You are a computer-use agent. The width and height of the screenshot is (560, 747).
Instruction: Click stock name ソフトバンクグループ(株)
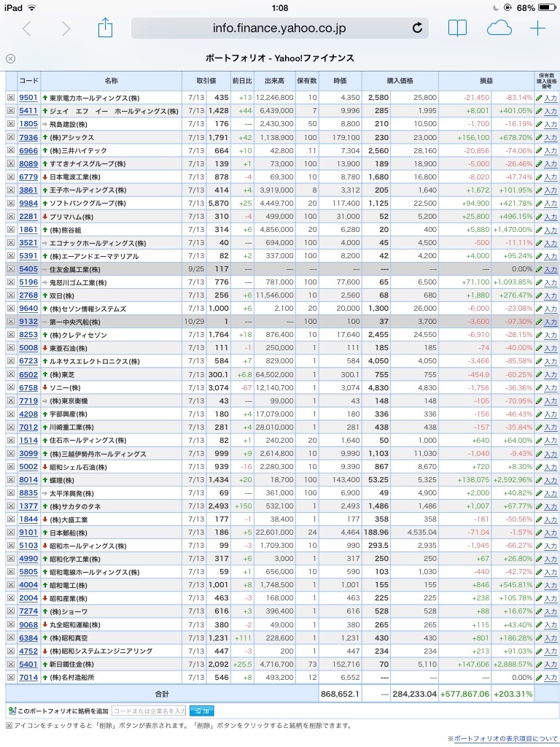88,204
